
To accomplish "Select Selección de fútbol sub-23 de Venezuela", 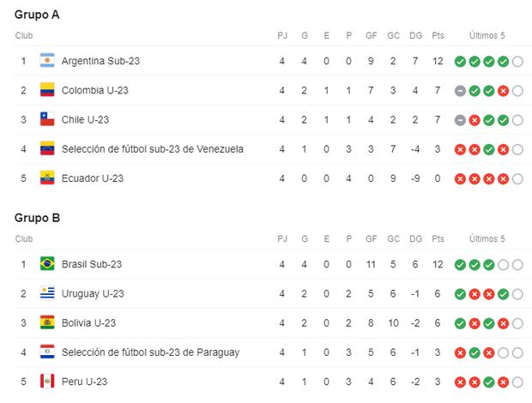I will (x=152, y=148).
